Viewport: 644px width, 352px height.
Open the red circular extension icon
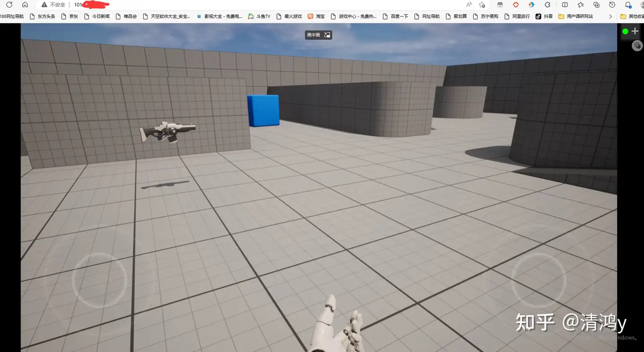tap(516, 4)
